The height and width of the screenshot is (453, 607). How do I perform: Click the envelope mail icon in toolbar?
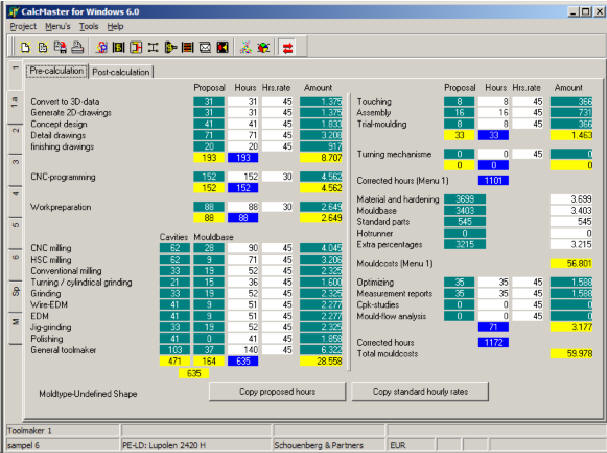point(205,47)
